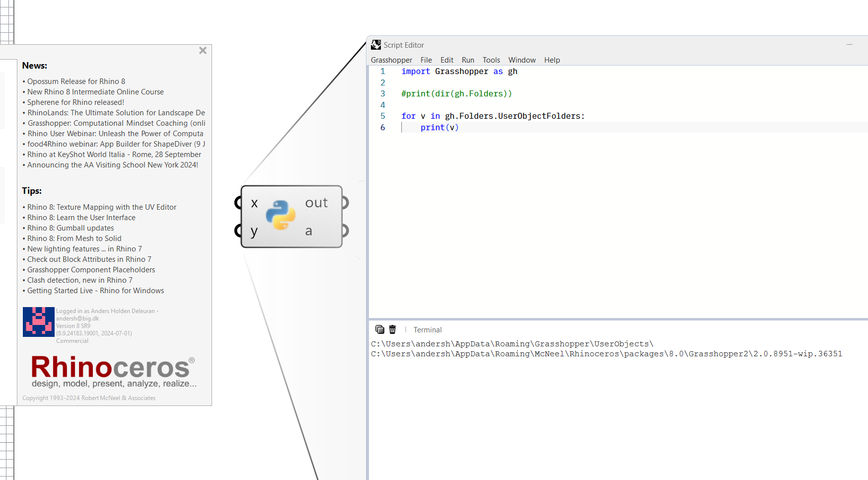Viewport: 868px width, 480px height.
Task: Open the Help menu
Action: click(x=552, y=60)
